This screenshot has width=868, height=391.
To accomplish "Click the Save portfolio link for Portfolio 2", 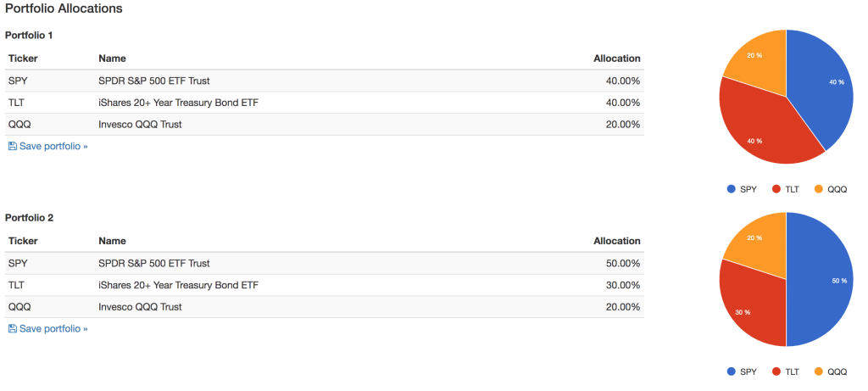I will (48, 328).
